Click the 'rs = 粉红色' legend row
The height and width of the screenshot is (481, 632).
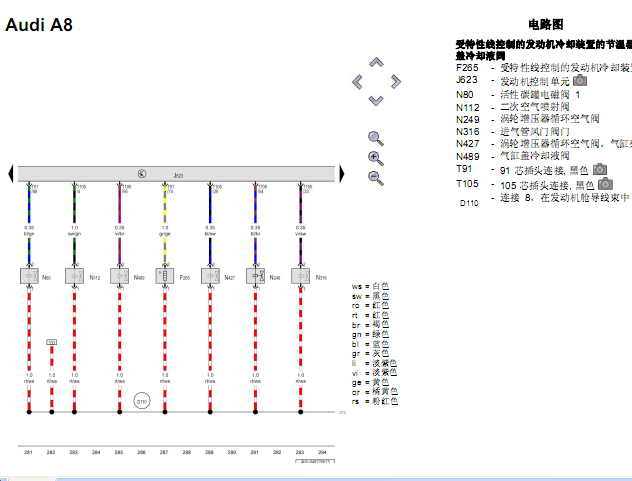coord(375,401)
